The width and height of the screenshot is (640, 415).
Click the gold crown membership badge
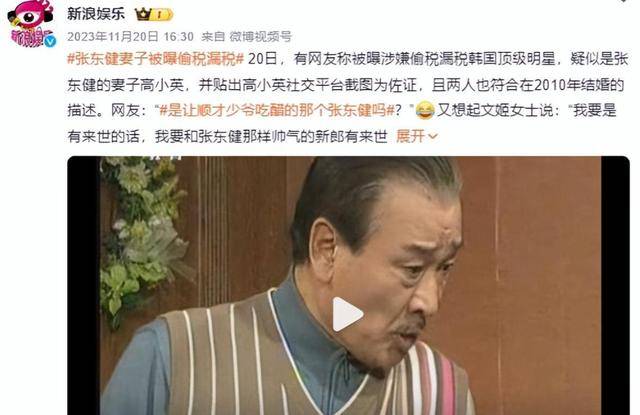click(154, 15)
